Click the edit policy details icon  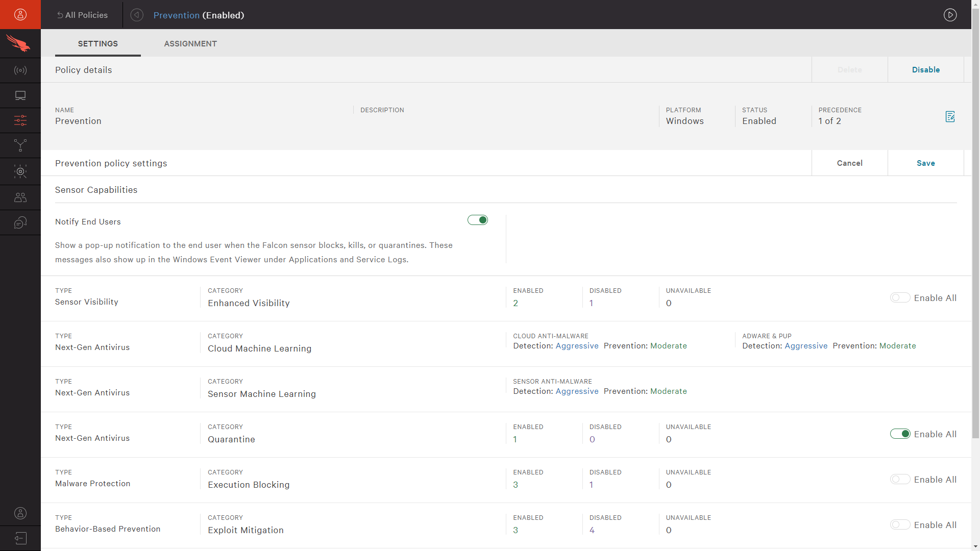[950, 116]
